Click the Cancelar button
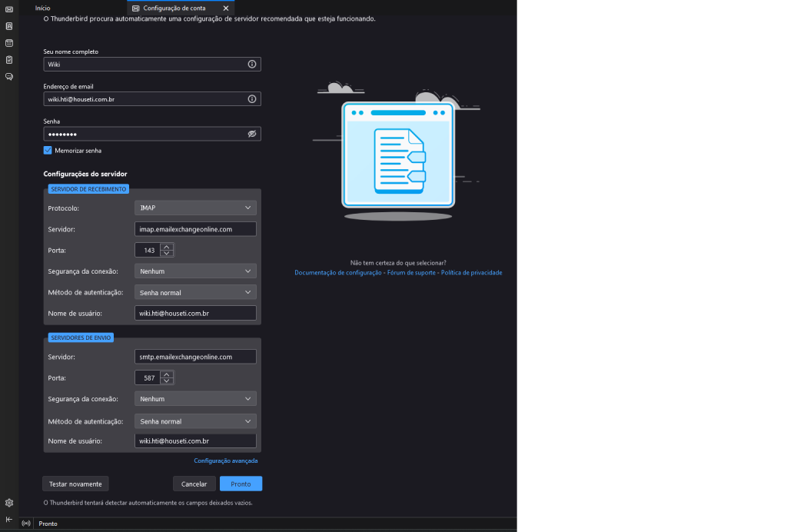787x532 pixels. point(194,484)
